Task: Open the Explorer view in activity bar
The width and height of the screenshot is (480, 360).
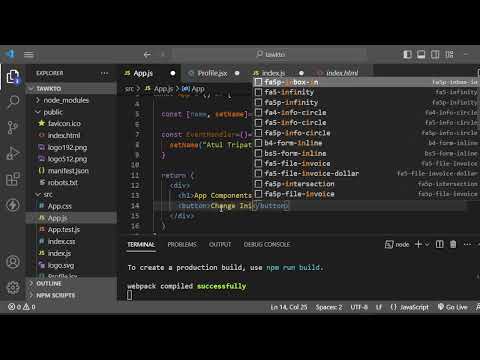Action: coord(13,77)
